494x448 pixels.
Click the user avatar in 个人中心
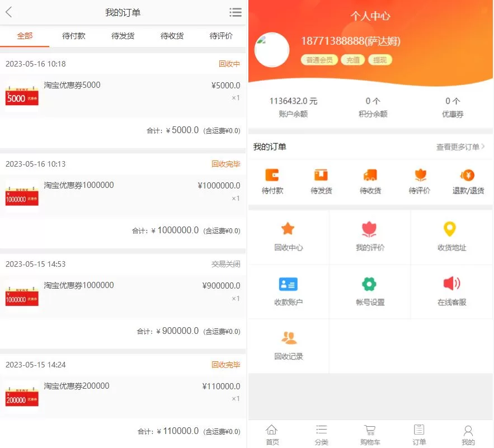(272, 50)
